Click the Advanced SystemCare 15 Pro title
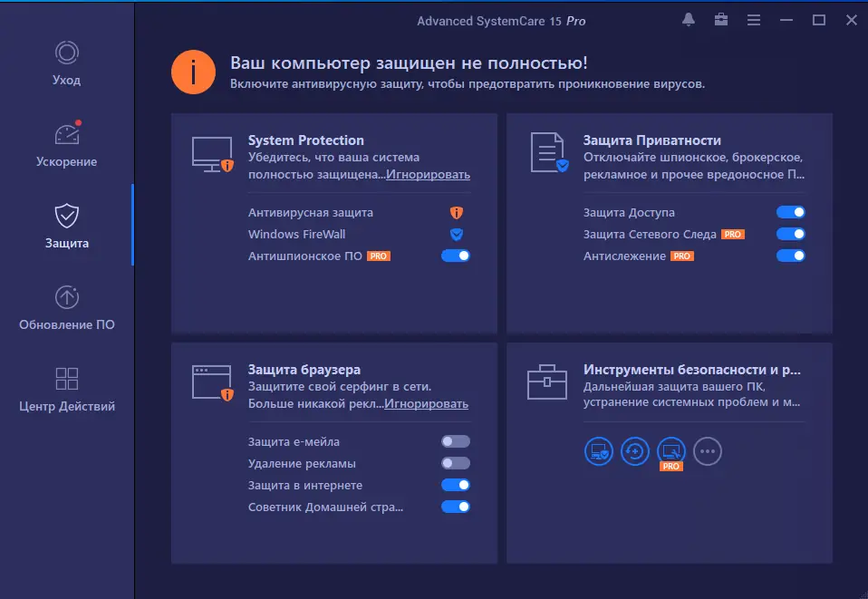The image size is (868, 599). [x=501, y=21]
